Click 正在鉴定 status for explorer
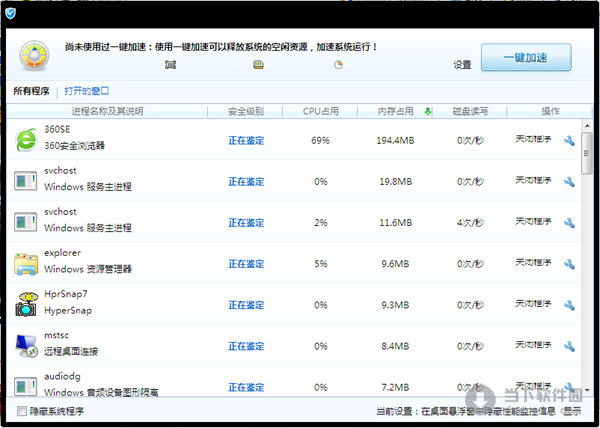This screenshot has height=428, width=600. [x=246, y=264]
